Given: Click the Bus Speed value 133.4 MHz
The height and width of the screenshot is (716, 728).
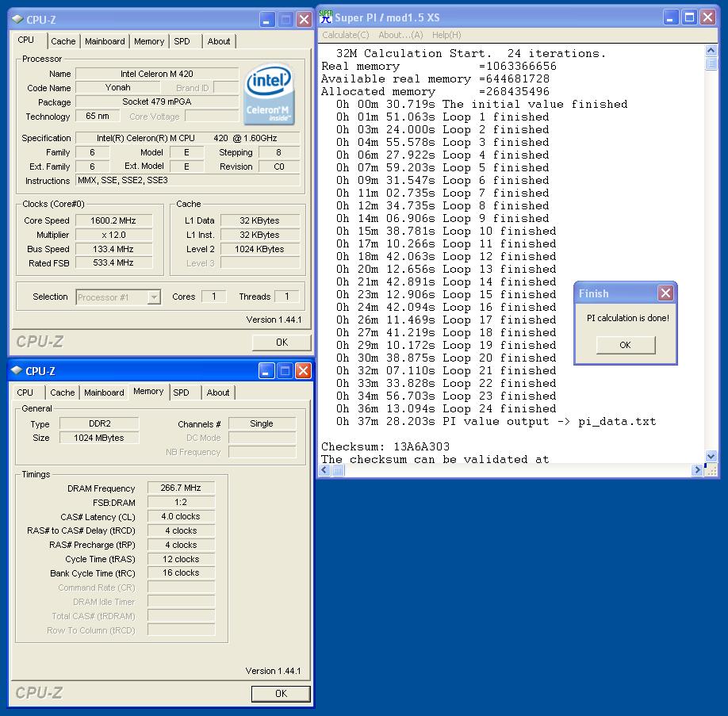Looking at the screenshot, I should point(113,249).
